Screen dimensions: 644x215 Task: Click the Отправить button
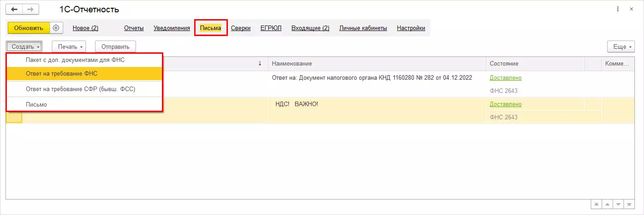click(x=116, y=46)
